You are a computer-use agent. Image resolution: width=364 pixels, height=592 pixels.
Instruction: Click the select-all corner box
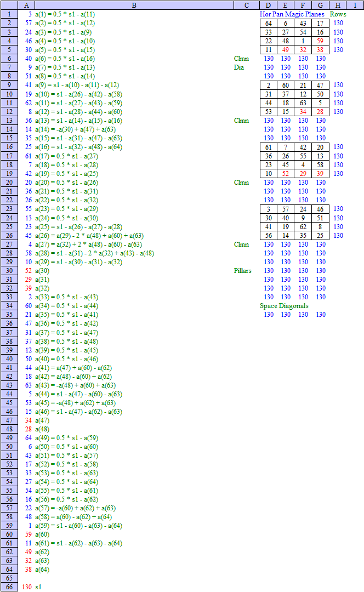pos(9,5)
